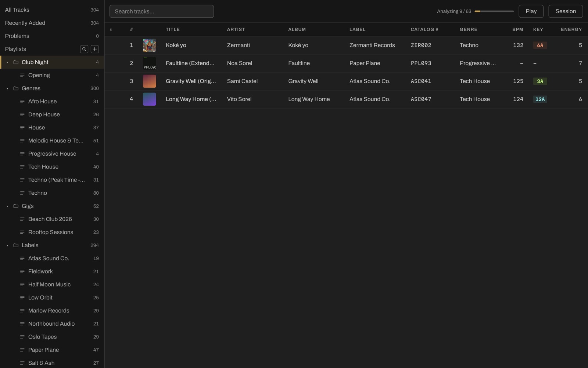This screenshot has height=368, width=588.
Task: Click the Paper Plane playlist icon
Action: pos(22,350)
